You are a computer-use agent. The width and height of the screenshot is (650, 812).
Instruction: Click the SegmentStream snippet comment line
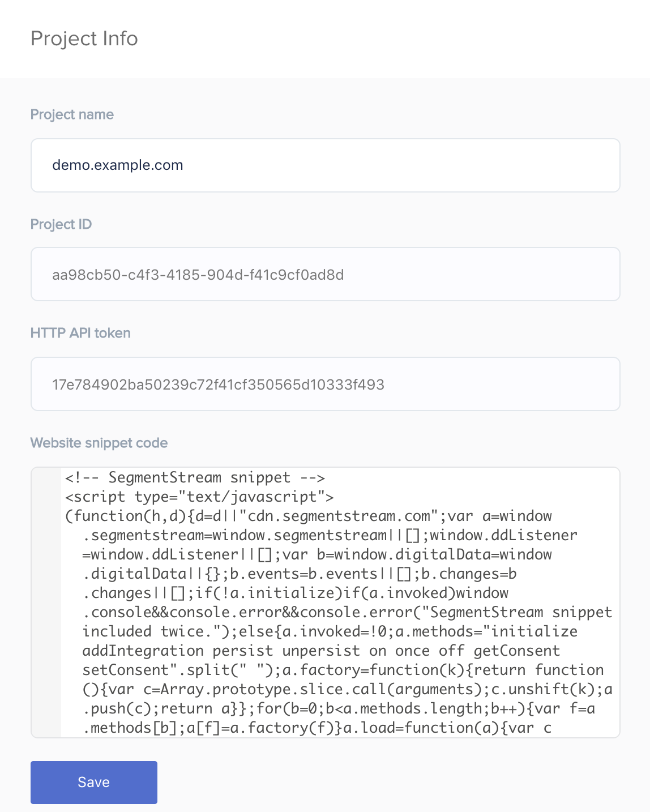[195, 477]
